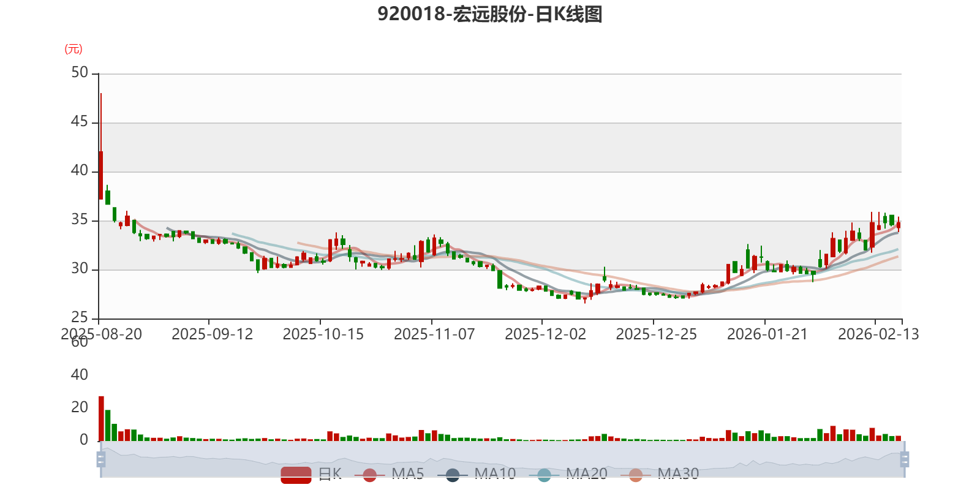Screen dimensions: 980x490
Task: Click the middle of the data zoom range bar
Action: click(x=503, y=459)
